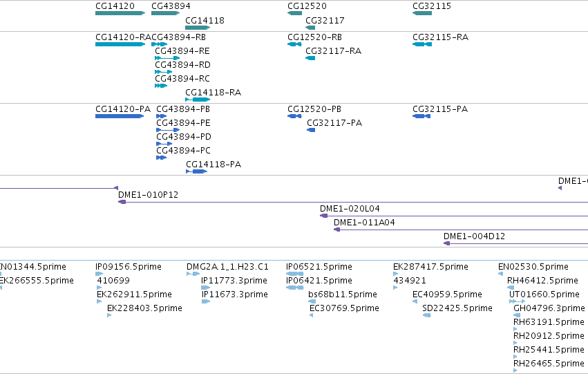
Task: Click the CG14120 gene glyph
Action: (120, 13)
